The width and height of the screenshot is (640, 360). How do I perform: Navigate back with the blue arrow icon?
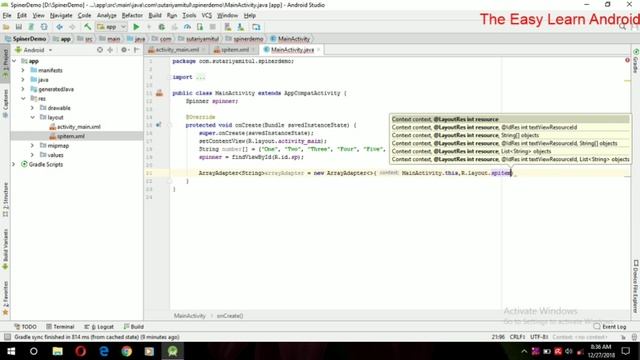click(60, 27)
